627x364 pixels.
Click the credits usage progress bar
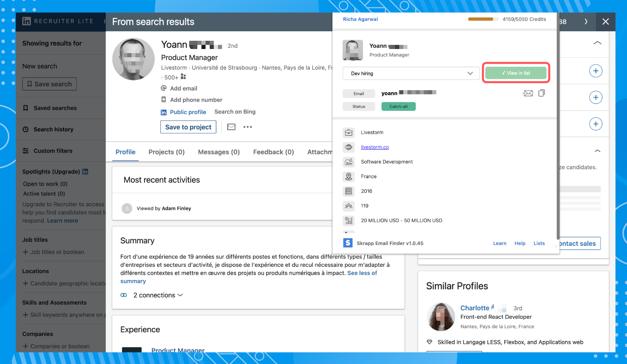pos(483,19)
